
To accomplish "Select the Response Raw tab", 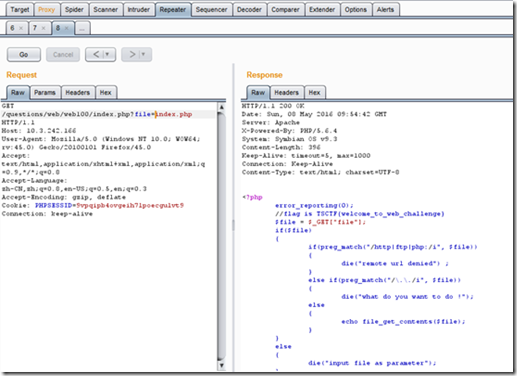I will (258, 93).
